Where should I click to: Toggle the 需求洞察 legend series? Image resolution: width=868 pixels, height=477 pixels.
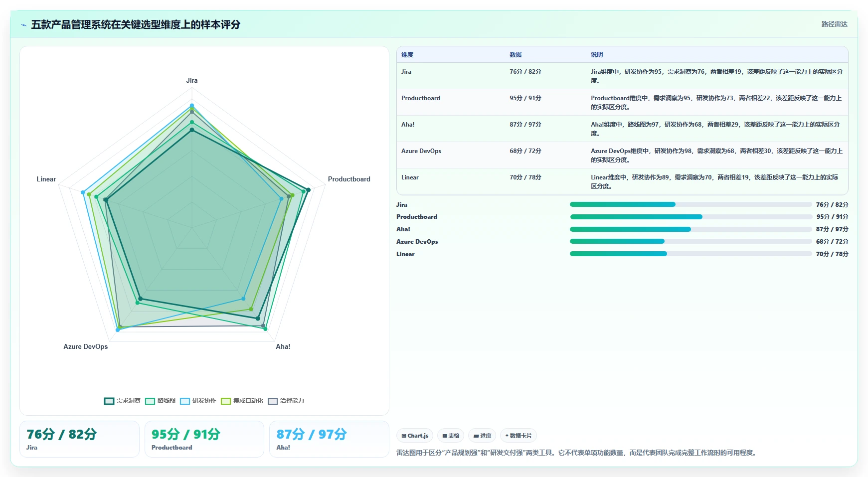point(122,401)
